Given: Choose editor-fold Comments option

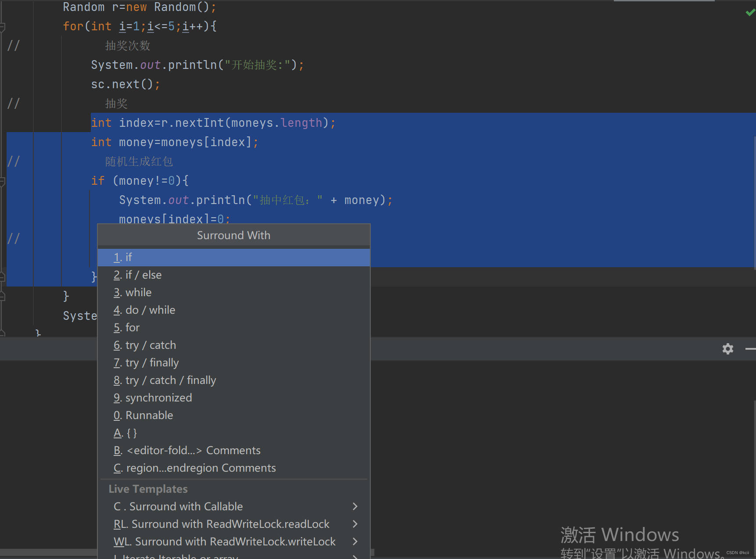Looking at the screenshot, I should click(233, 450).
